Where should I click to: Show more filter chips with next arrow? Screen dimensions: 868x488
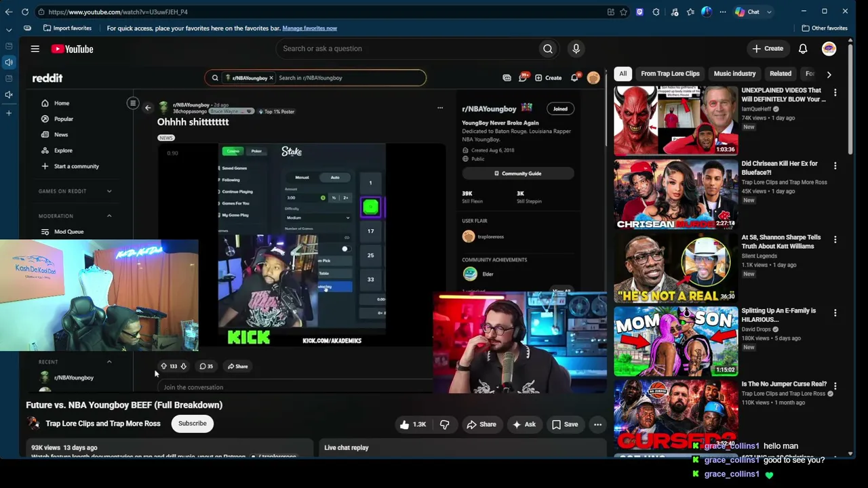click(829, 74)
